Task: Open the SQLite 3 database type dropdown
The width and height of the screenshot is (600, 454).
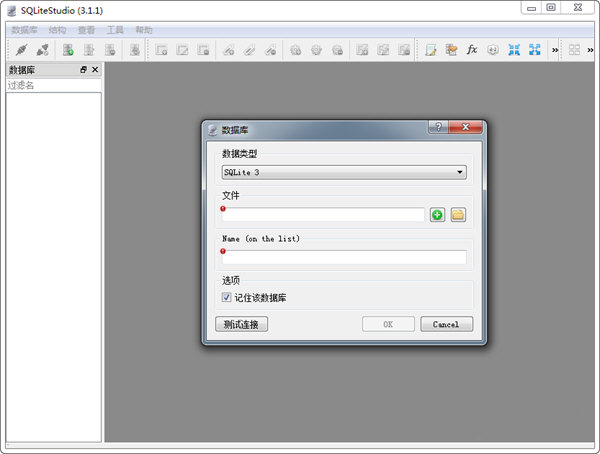Action: 344,172
